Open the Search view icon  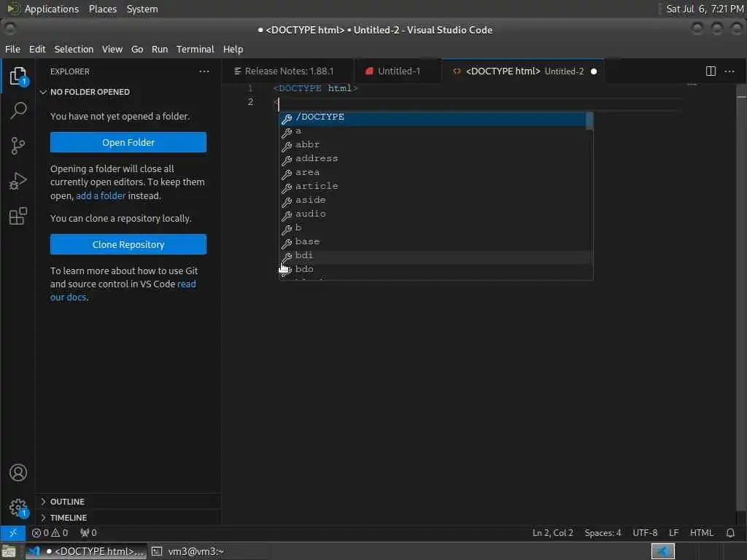click(x=18, y=111)
